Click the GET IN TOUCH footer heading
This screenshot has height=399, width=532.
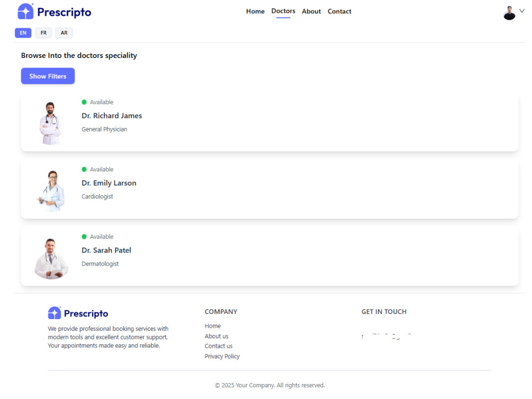[x=384, y=311]
